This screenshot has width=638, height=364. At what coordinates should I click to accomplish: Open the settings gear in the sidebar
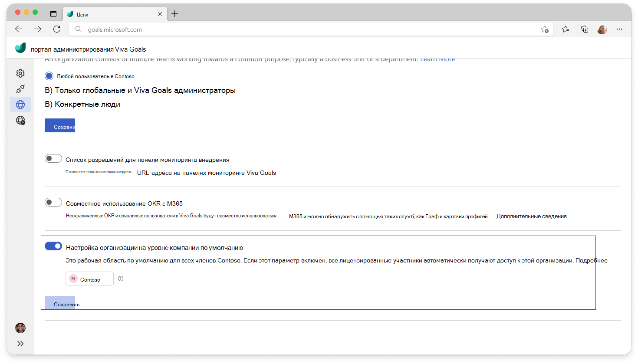pyautogui.click(x=20, y=73)
